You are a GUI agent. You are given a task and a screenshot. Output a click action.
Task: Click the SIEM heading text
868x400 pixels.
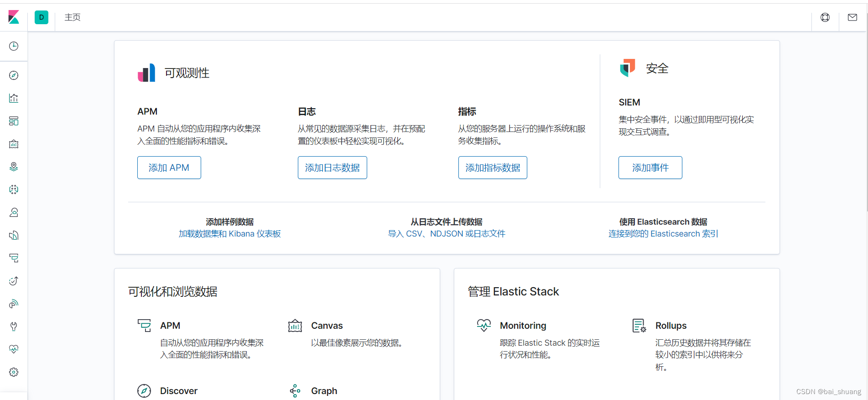click(629, 102)
